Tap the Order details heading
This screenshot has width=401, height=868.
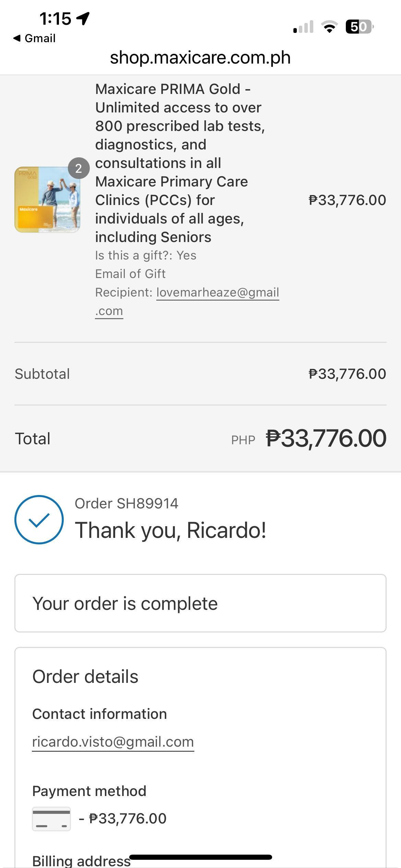click(85, 676)
